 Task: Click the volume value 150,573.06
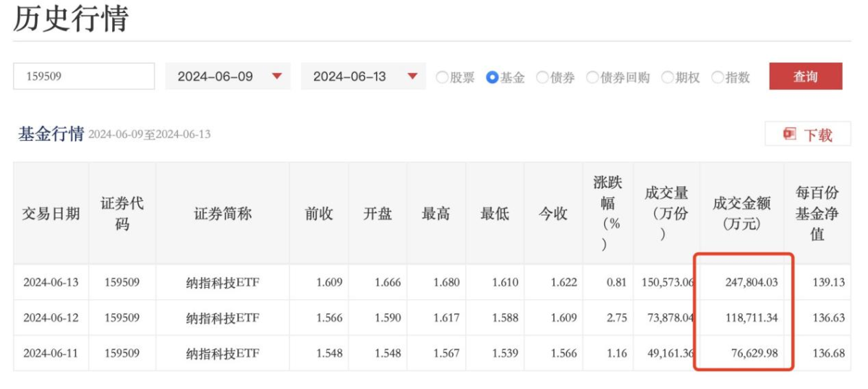click(668, 283)
